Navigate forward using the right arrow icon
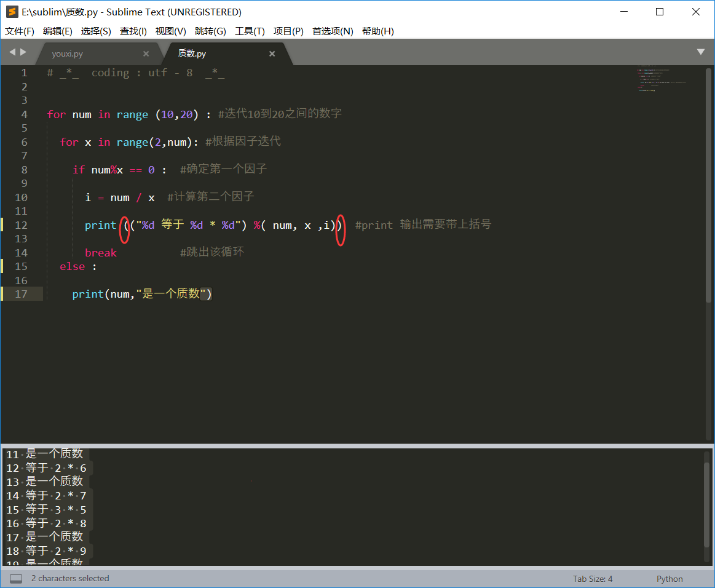 (23, 53)
